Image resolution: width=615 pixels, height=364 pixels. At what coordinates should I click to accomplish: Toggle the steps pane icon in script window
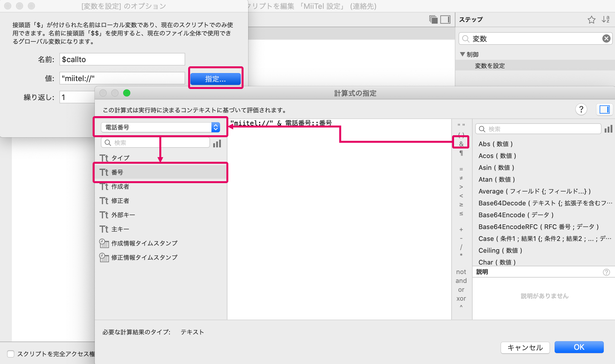pos(446,19)
